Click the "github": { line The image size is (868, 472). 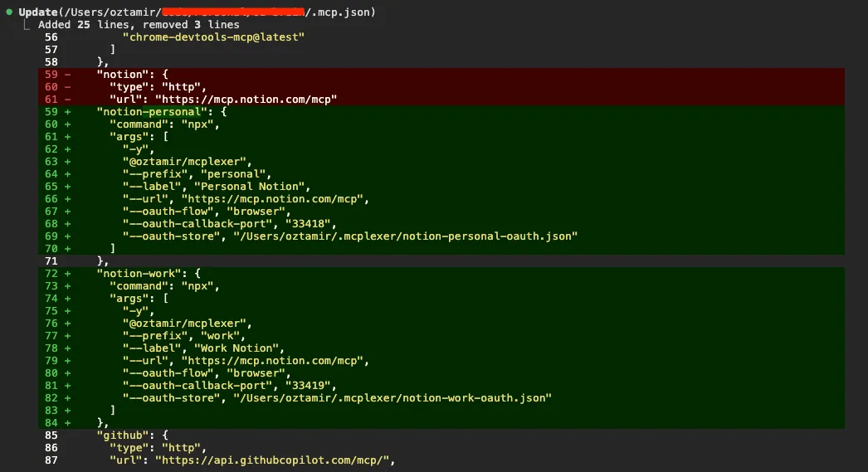click(132, 436)
